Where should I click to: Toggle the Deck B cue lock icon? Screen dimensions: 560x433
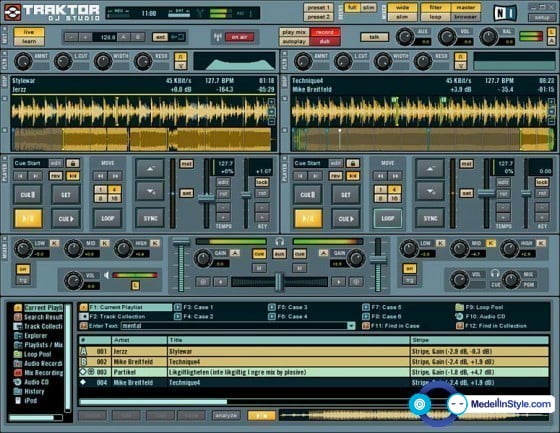(352, 163)
